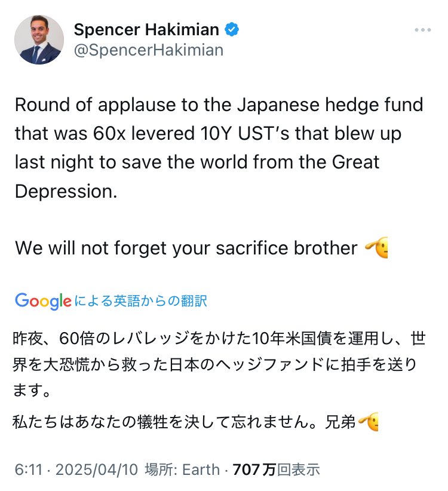Click ヘッジファンド in the translated text
Screen dimensions: 448x491
(x=264, y=364)
